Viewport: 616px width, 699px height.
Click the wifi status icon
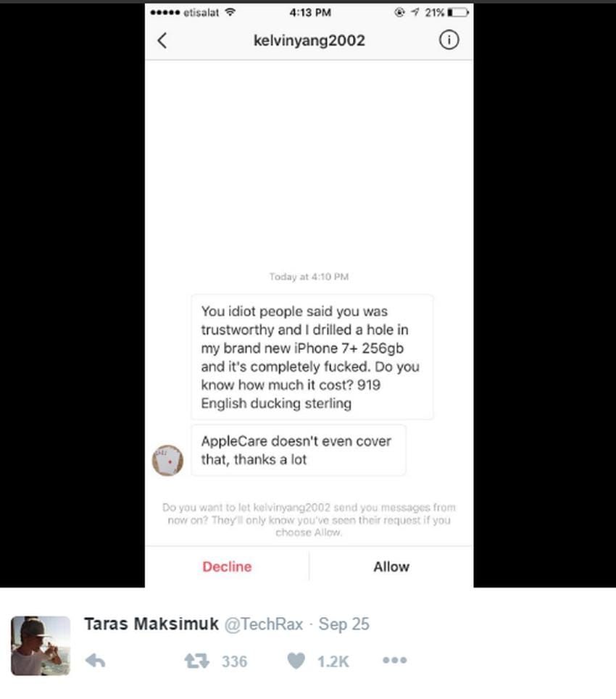coord(230,12)
